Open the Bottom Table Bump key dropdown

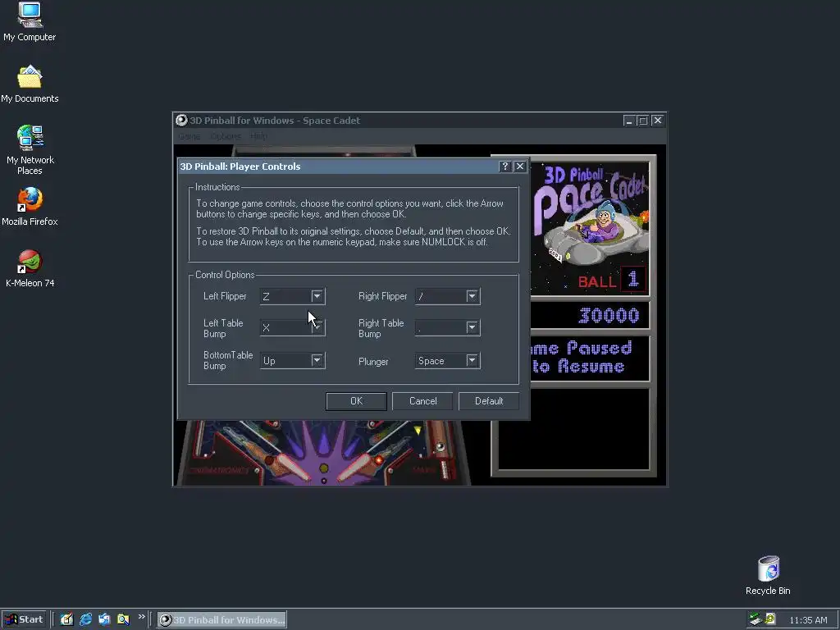[317, 361]
